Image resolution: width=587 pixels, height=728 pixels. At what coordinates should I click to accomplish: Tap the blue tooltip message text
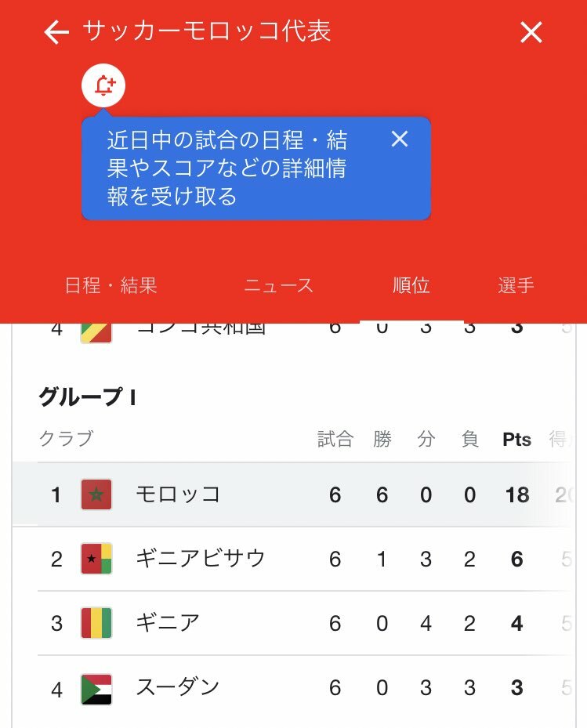pos(227,168)
